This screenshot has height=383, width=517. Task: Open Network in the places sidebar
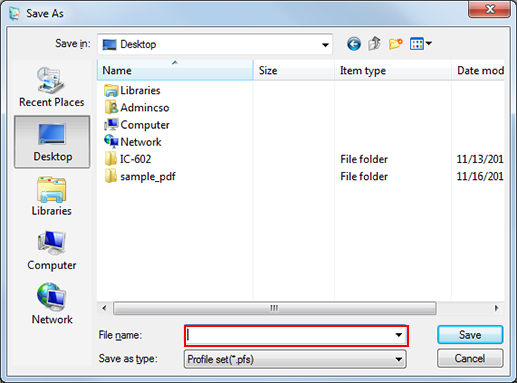coord(52,304)
